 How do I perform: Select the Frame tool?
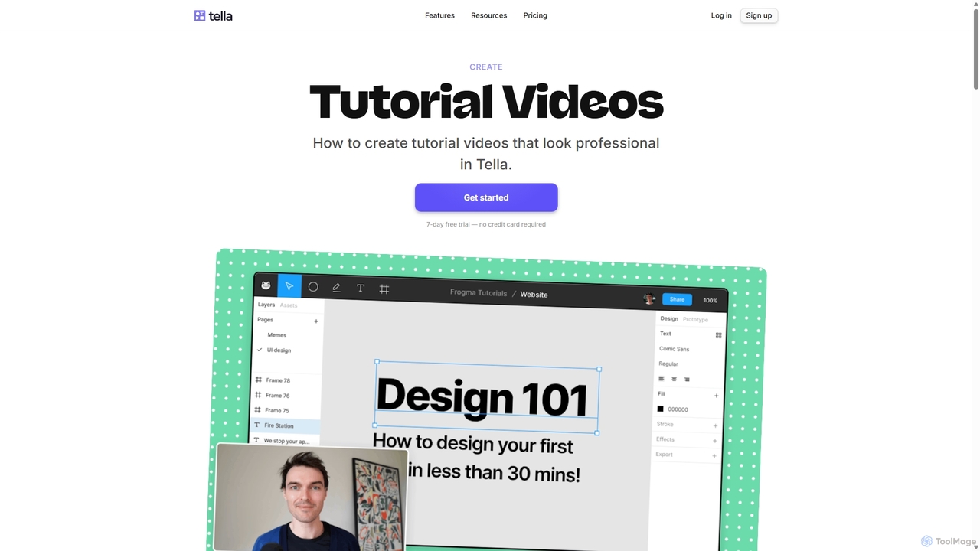(384, 289)
